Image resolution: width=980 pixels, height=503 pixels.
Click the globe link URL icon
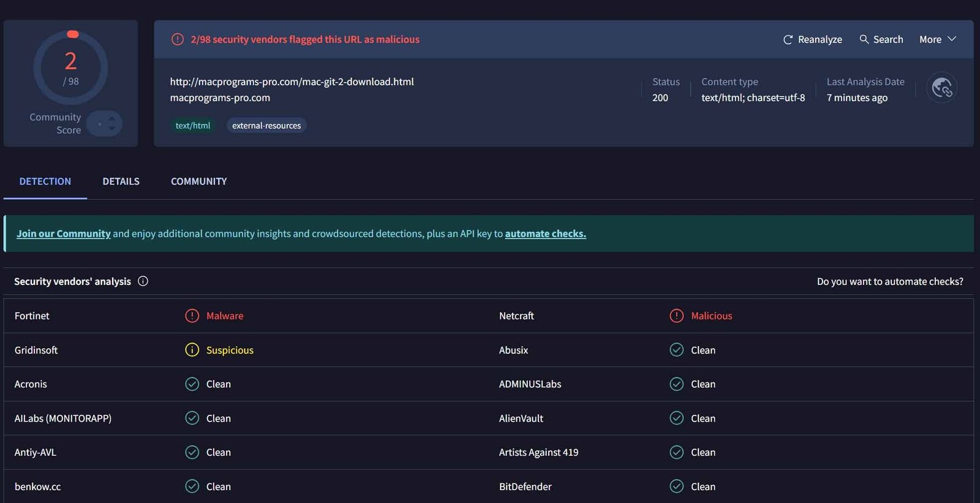941,88
